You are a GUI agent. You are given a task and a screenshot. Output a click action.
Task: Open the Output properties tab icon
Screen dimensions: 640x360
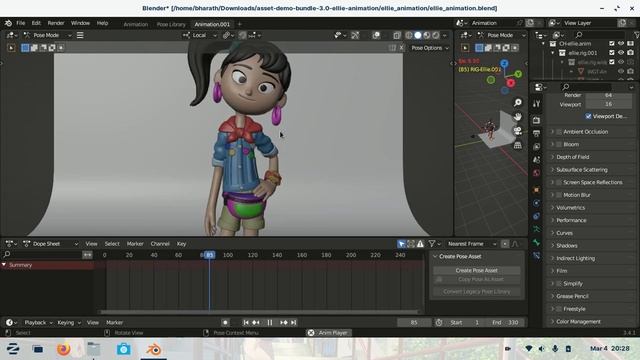[536, 133]
